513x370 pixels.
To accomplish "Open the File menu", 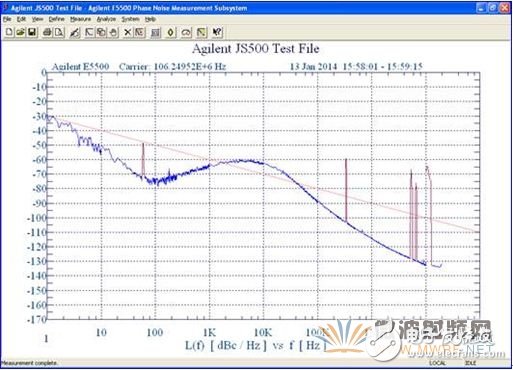I will 7,19.
